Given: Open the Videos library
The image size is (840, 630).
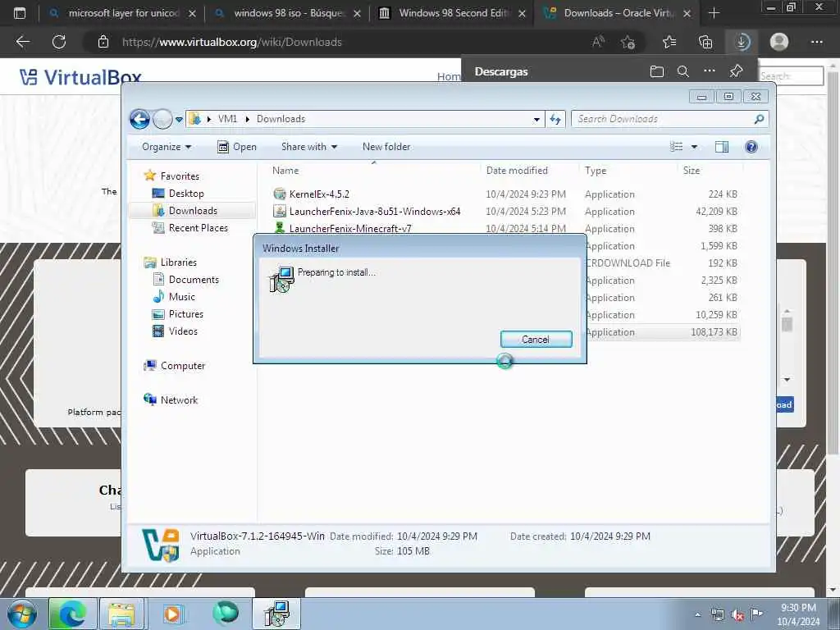Looking at the screenshot, I should click(183, 331).
